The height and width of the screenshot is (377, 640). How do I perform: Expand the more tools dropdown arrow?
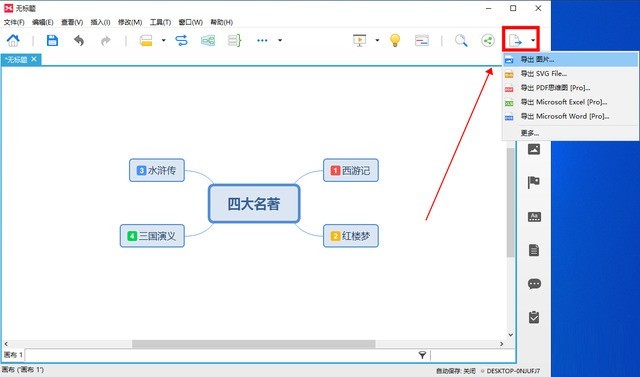click(x=280, y=40)
